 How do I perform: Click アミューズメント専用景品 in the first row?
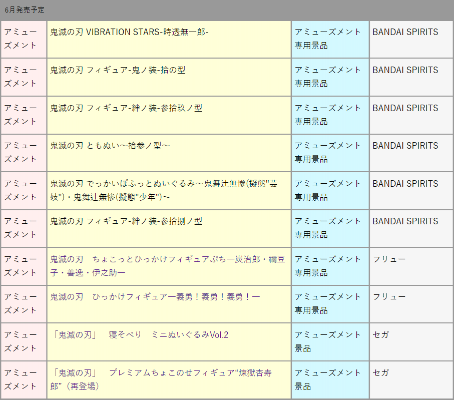[327, 39]
